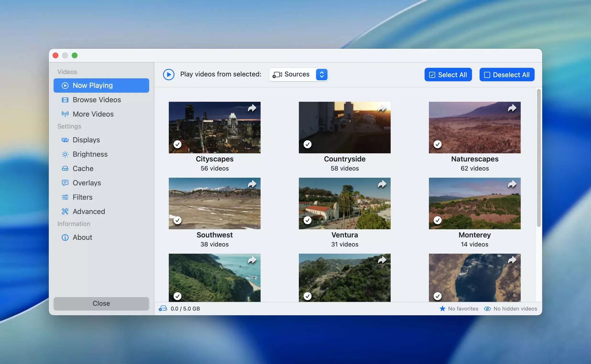This screenshot has width=591, height=364.
Task: Uncheck the Cityscapes checkmark
Action: coord(178,144)
